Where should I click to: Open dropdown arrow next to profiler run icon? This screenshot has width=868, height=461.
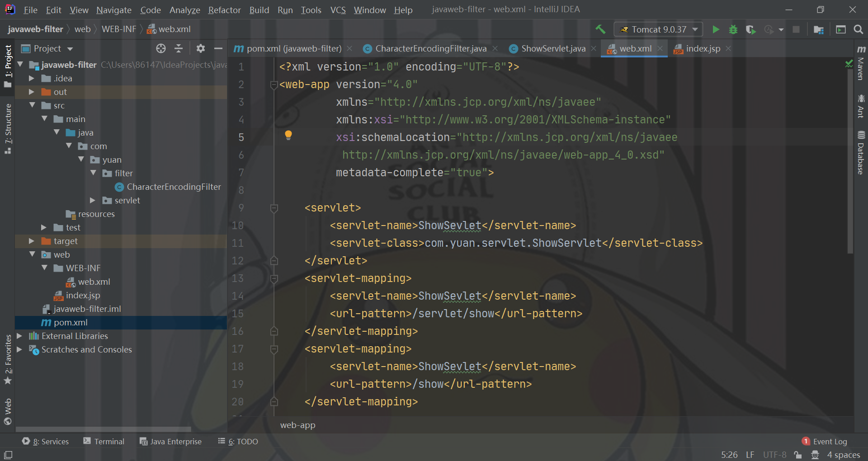[781, 30]
